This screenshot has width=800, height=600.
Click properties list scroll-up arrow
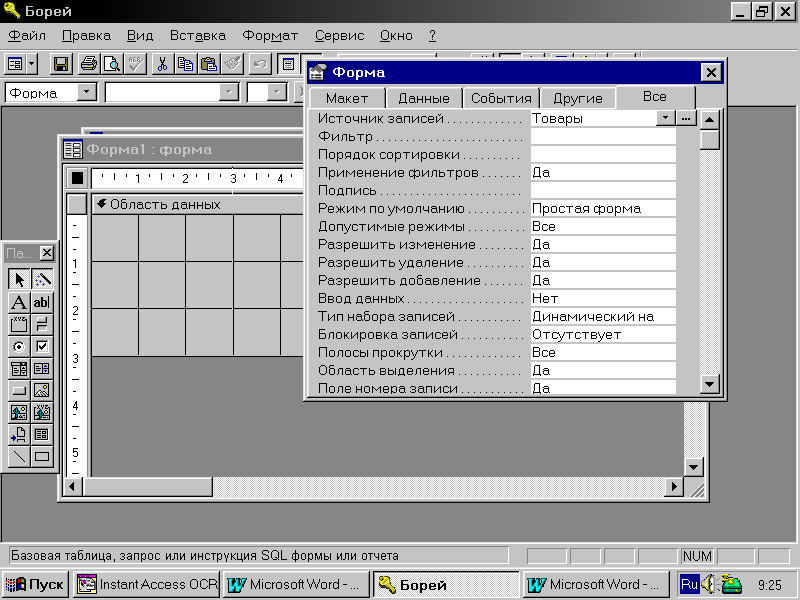(x=710, y=120)
